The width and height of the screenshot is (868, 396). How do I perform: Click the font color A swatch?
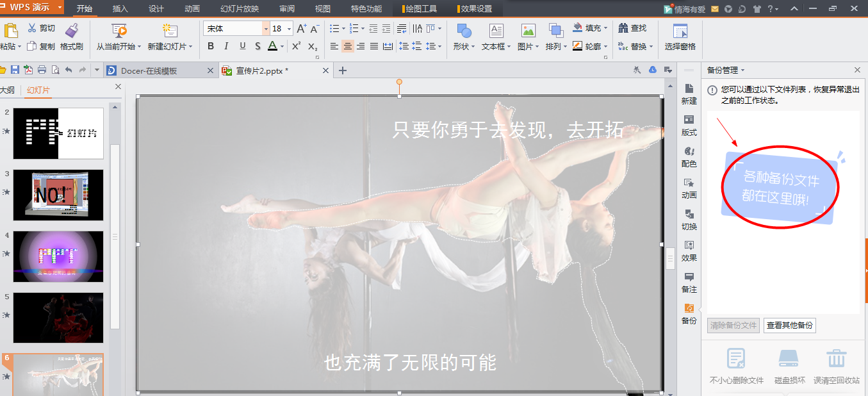click(272, 46)
